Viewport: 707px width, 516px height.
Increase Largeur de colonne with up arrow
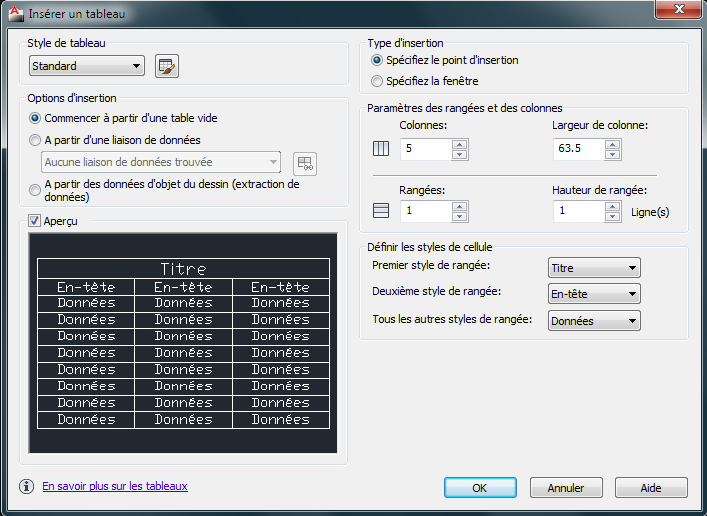pyautogui.click(x=612, y=144)
